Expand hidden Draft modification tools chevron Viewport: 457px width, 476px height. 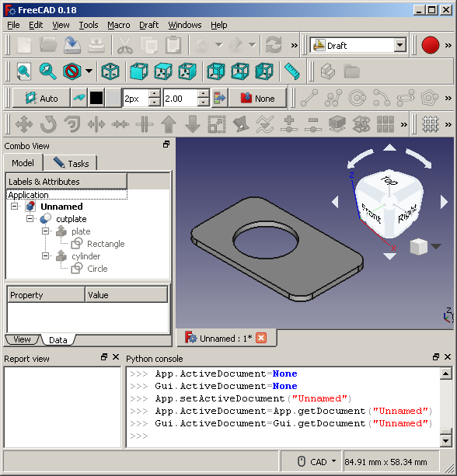[x=403, y=124]
